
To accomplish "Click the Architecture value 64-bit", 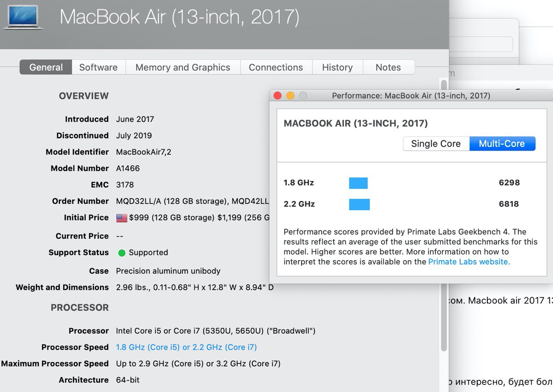I will pyautogui.click(x=128, y=380).
